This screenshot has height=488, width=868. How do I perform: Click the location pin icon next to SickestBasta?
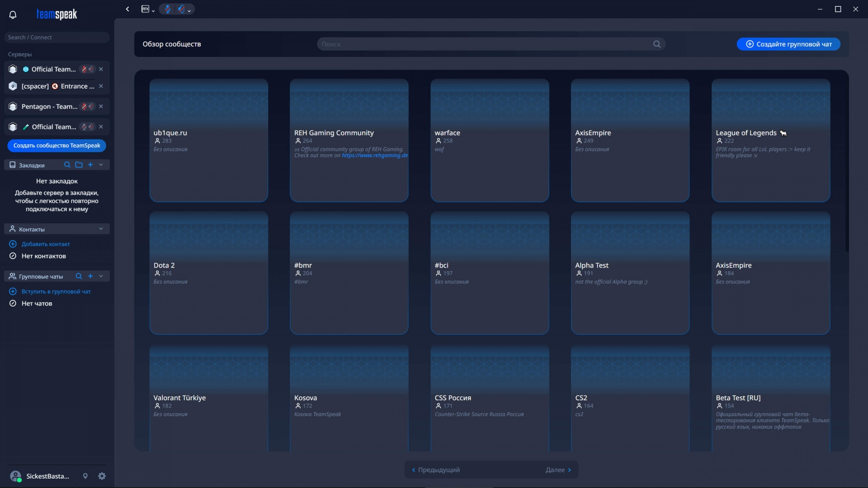point(85,476)
